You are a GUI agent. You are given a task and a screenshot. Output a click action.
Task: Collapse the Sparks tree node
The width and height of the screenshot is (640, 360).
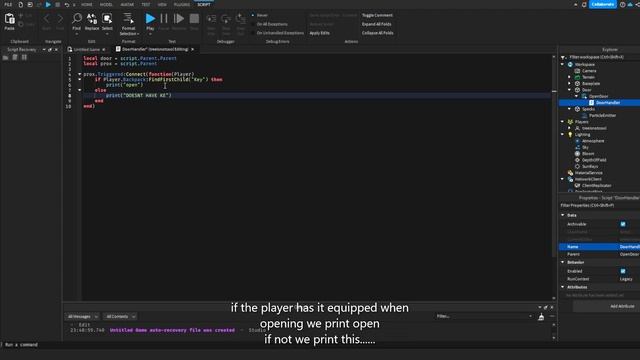[x=570, y=109]
